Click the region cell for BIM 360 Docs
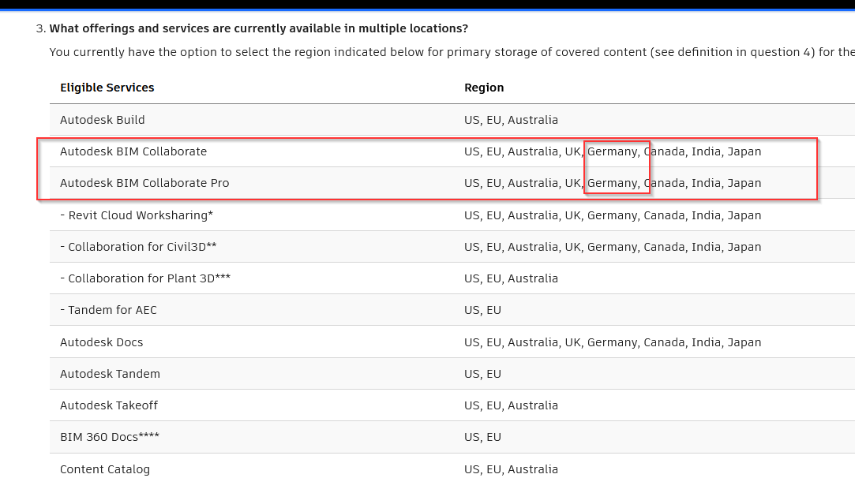 [482, 437]
